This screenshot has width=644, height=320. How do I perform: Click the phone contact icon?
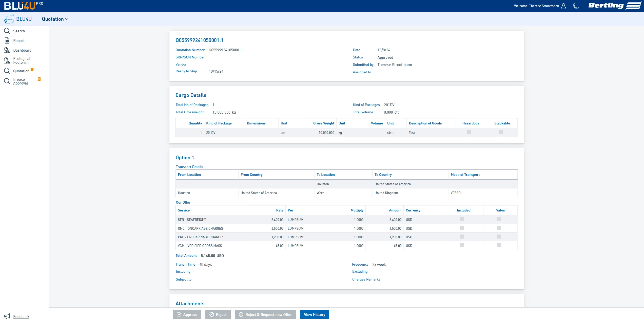(x=576, y=6)
